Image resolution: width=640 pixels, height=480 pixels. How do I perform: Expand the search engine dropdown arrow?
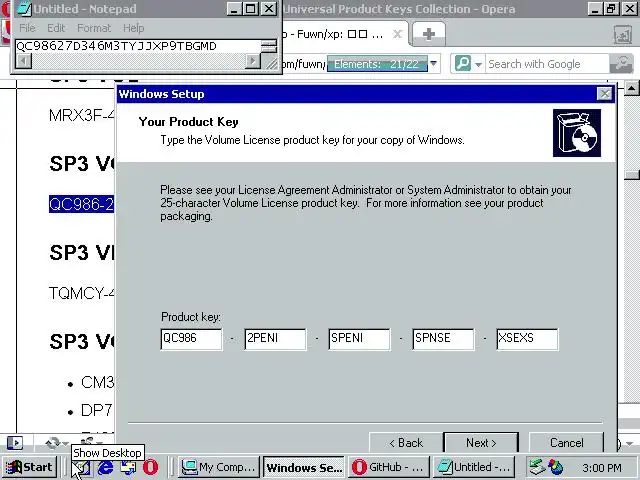[478, 64]
